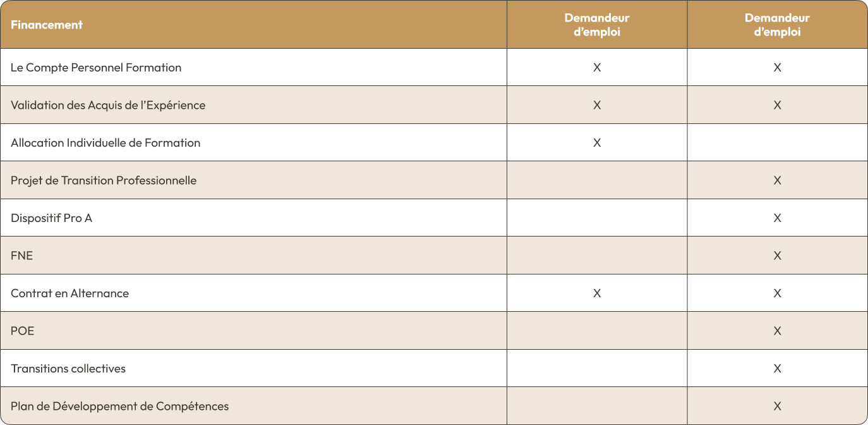The height and width of the screenshot is (425, 868).
Task: Select the X mark in the POE row
Action: [x=777, y=331]
